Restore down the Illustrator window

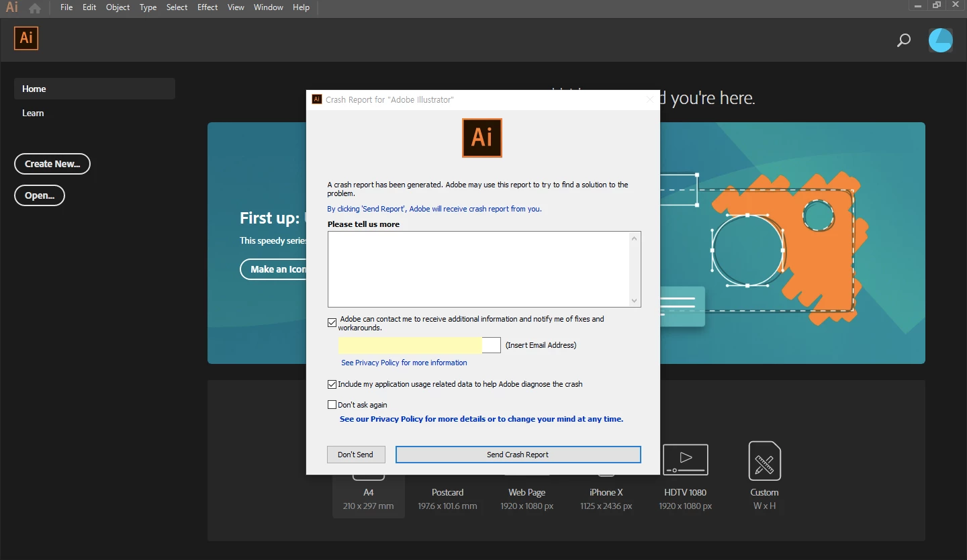(x=937, y=5)
